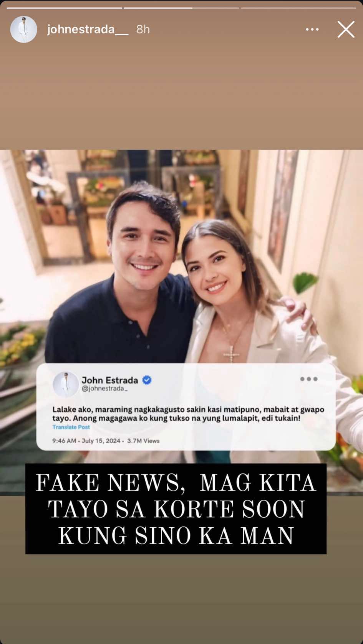
Task: Click the 9:46 AM July 15, 2024 timestamp
Action: [x=86, y=441]
